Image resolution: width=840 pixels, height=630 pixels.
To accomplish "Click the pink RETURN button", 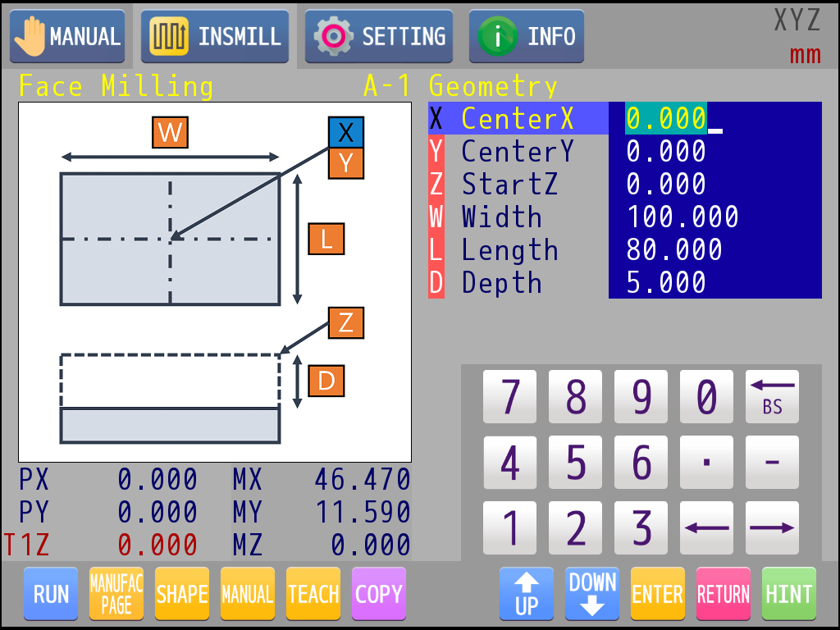I will (724, 594).
